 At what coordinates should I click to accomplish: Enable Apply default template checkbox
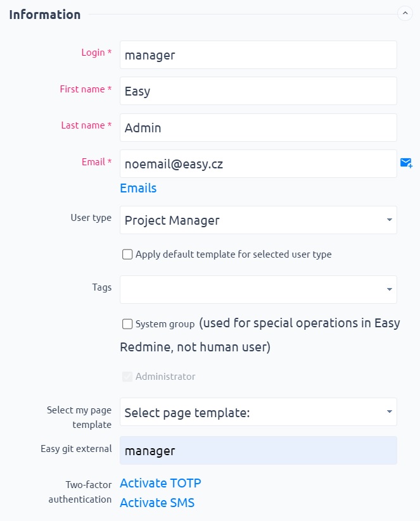[127, 254]
